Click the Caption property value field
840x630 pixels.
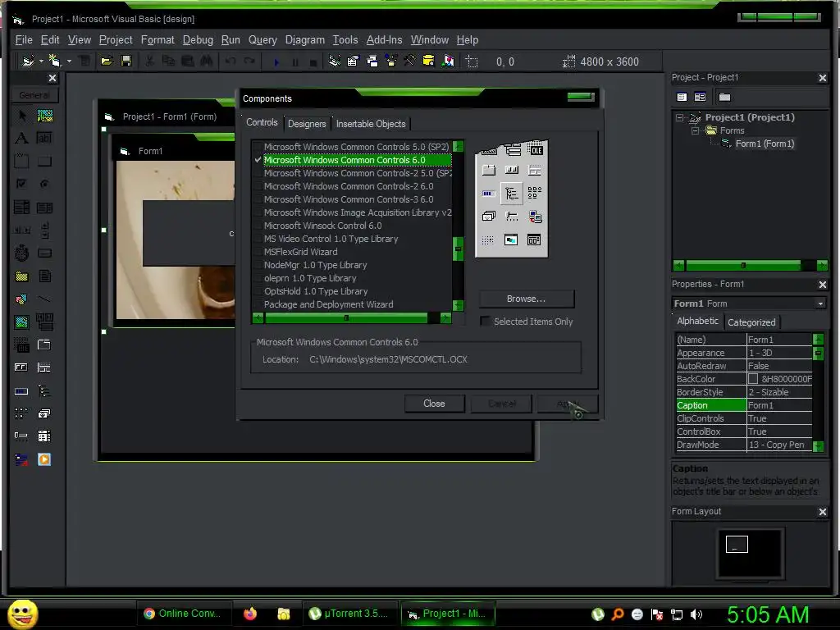[x=779, y=405]
